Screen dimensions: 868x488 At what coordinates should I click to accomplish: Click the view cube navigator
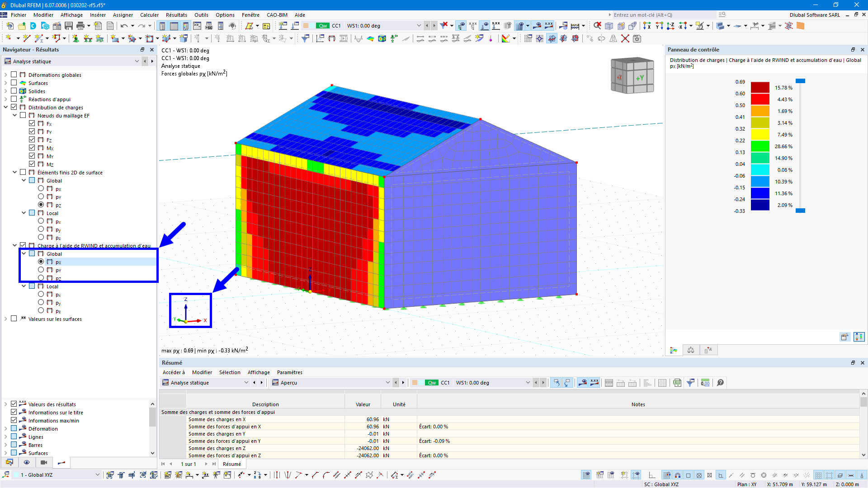pos(632,75)
